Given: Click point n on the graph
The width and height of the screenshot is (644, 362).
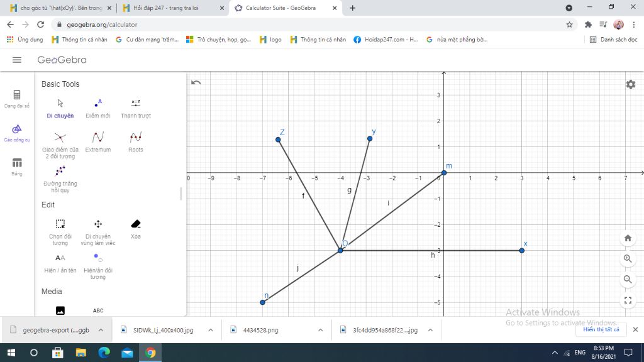Looking at the screenshot, I should [x=262, y=302].
